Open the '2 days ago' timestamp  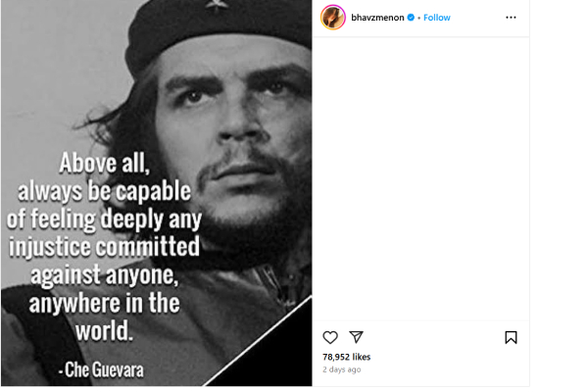tap(341, 369)
